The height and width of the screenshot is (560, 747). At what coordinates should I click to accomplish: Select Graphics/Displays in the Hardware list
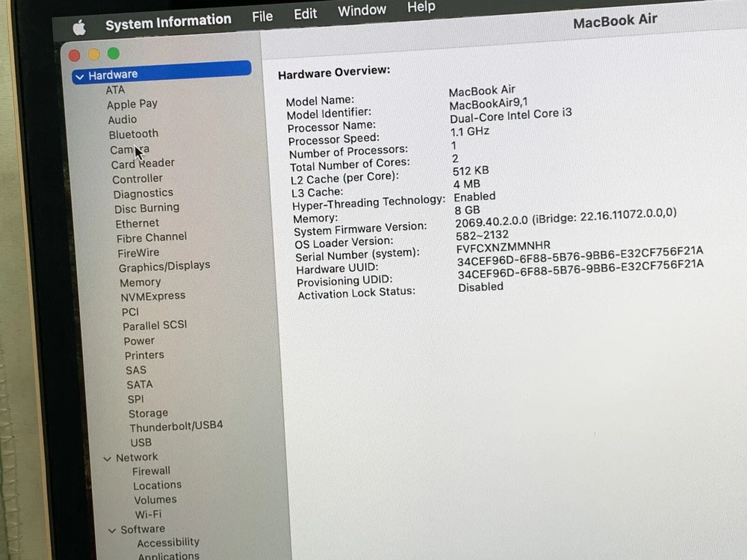coord(164,266)
